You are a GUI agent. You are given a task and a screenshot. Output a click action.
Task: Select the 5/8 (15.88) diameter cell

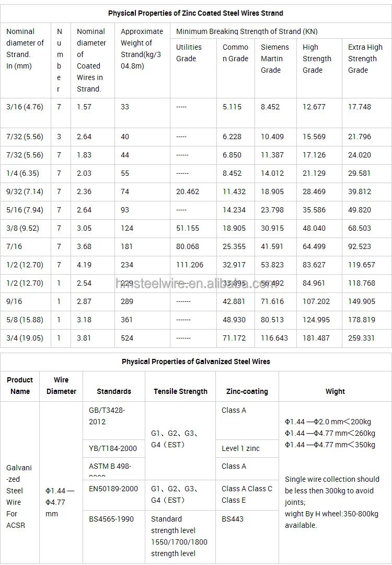pos(25,320)
